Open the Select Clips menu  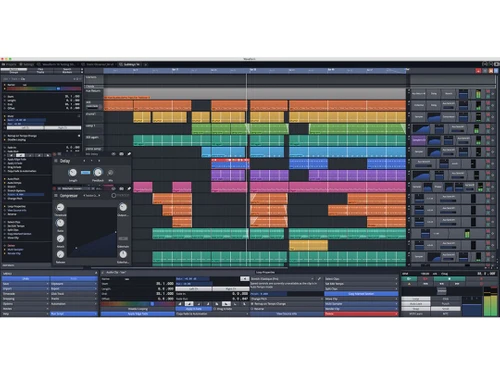(362, 279)
